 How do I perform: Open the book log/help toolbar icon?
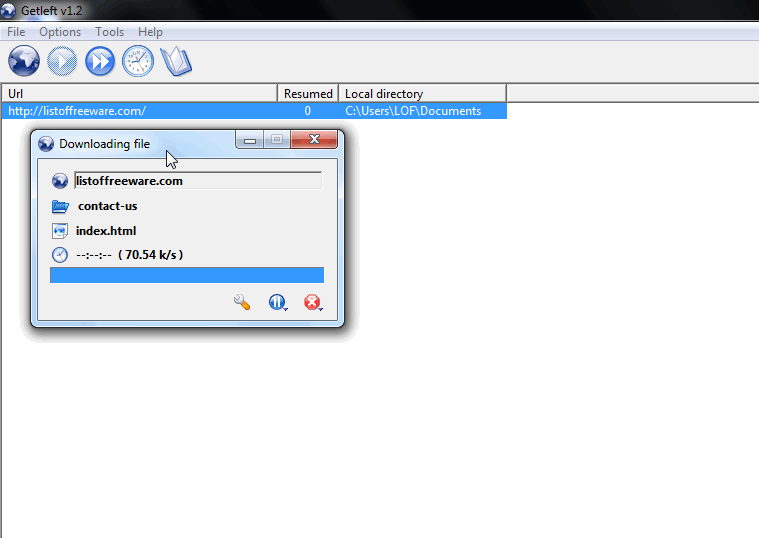point(176,61)
